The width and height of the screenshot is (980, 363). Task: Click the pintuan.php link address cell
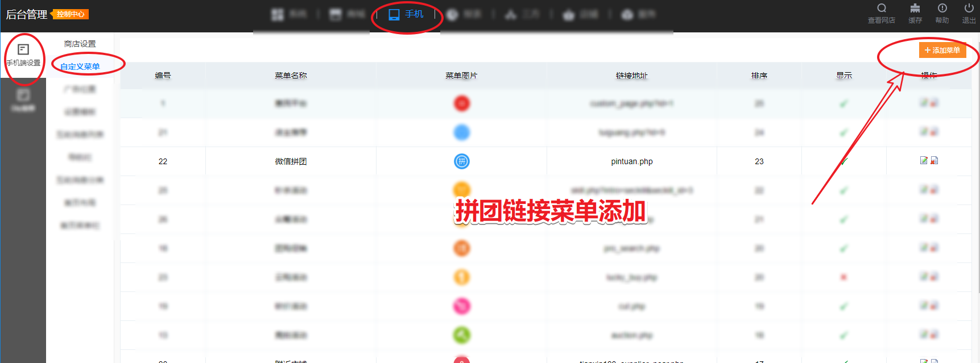coord(632,161)
